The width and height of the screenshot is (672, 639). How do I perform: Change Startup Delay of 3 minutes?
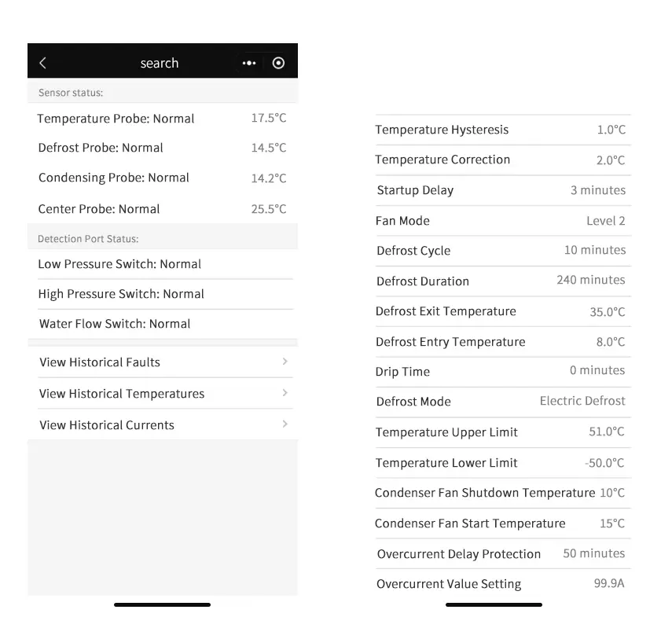[x=597, y=190]
